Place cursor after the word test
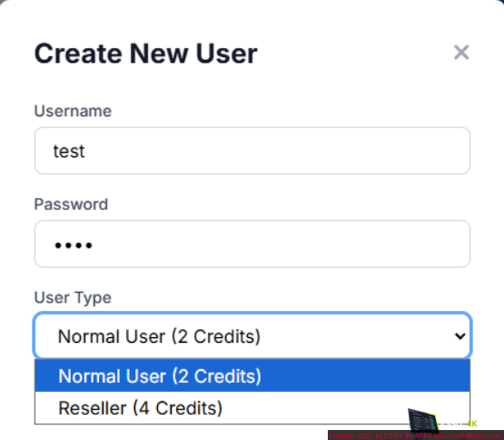Viewport: 504px width, 440px height. [x=86, y=151]
